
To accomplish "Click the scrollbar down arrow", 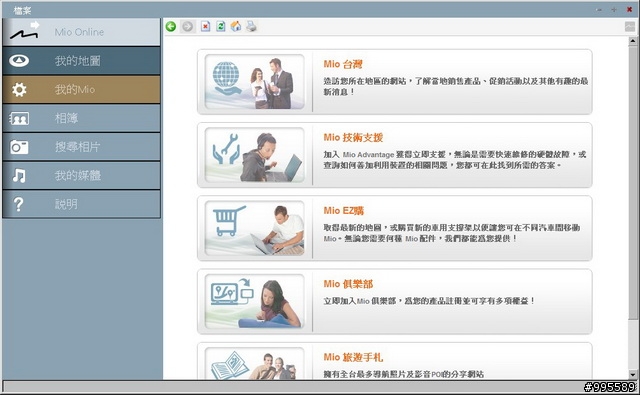I will tap(632, 374).
